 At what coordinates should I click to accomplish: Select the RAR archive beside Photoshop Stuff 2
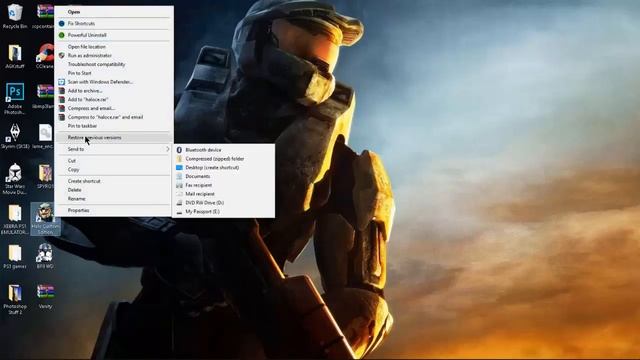tap(45, 297)
